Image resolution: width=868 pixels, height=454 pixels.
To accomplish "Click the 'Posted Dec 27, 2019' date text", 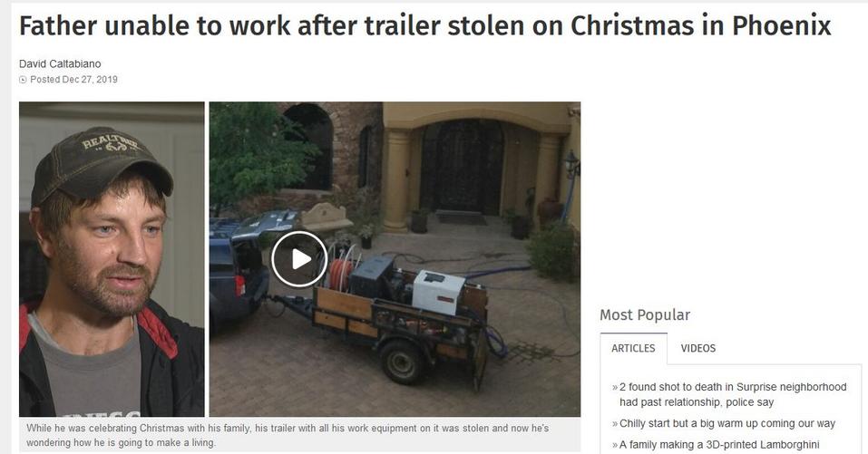I will pos(73,80).
